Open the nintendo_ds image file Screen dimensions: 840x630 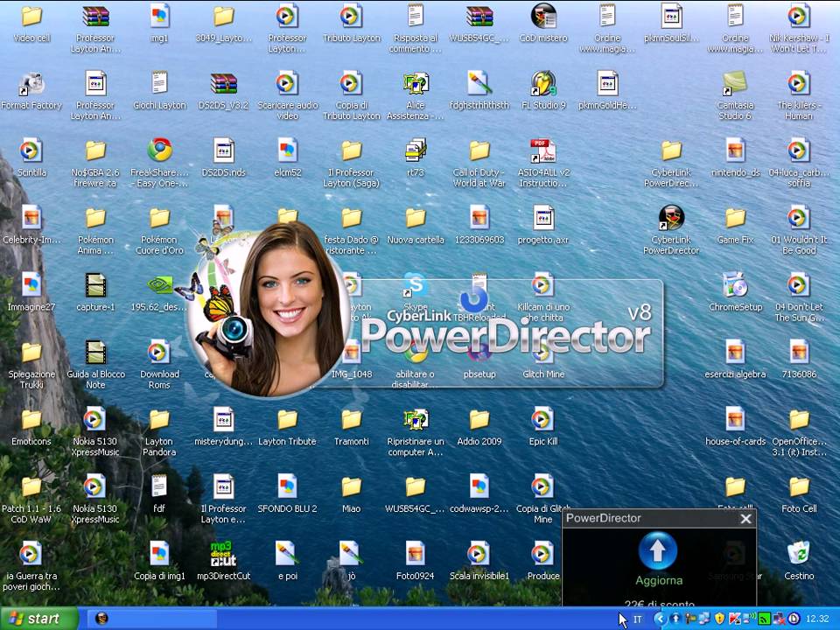(735, 151)
